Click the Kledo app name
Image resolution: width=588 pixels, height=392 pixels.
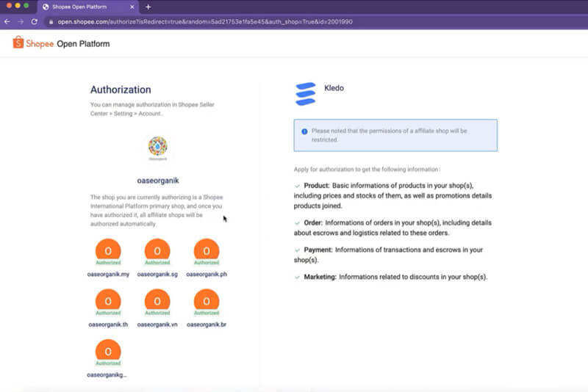coord(334,88)
